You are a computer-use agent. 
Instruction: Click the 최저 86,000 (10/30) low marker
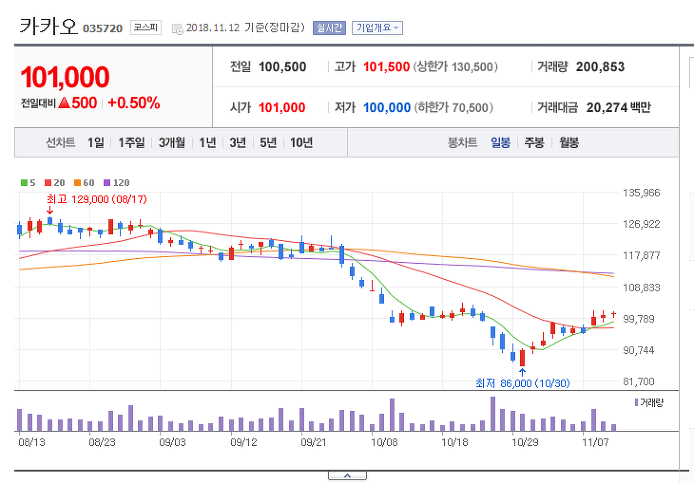pyautogui.click(x=522, y=383)
